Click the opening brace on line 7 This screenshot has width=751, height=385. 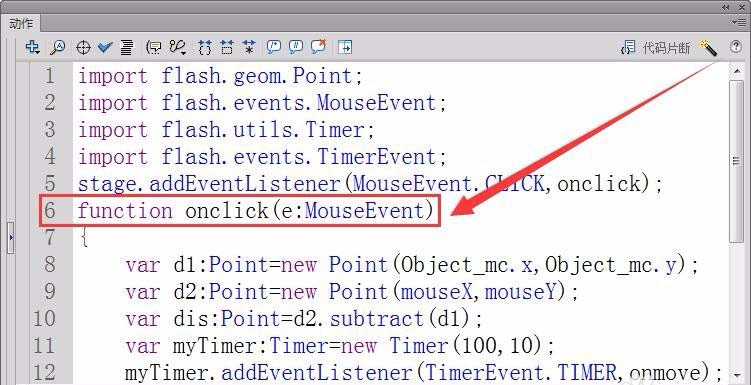click(x=84, y=238)
